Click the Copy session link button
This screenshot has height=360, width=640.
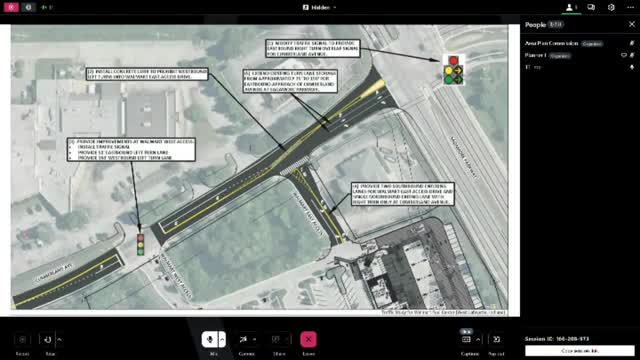point(580,351)
